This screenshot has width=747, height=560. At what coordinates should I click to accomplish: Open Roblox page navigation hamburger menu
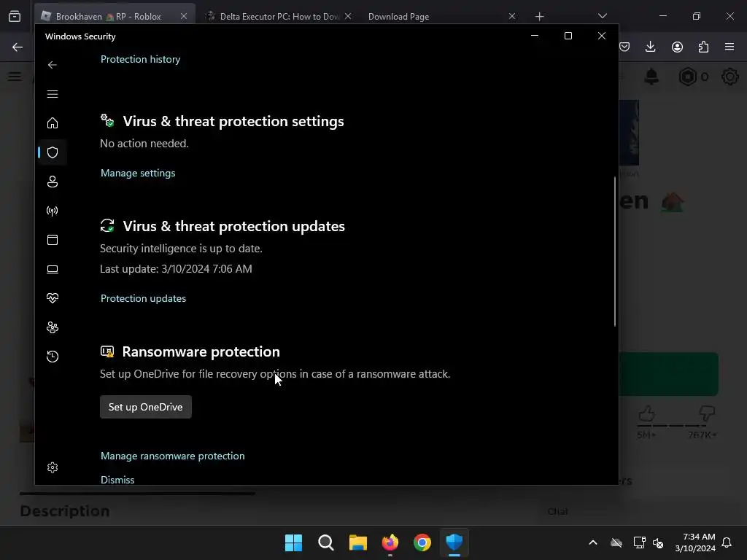15,77
